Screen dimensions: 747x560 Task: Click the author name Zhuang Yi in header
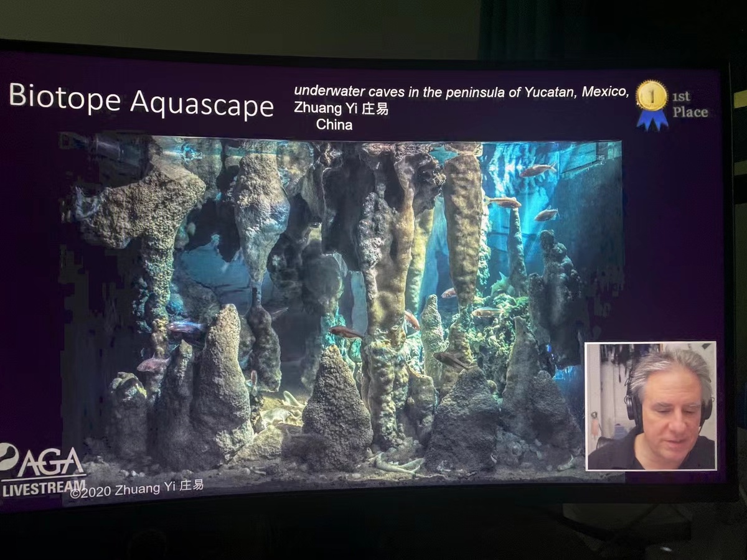click(341, 108)
